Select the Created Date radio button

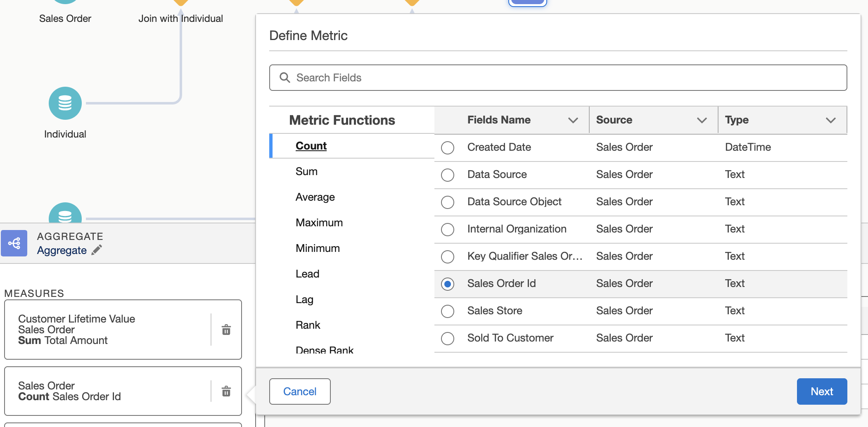click(x=448, y=147)
